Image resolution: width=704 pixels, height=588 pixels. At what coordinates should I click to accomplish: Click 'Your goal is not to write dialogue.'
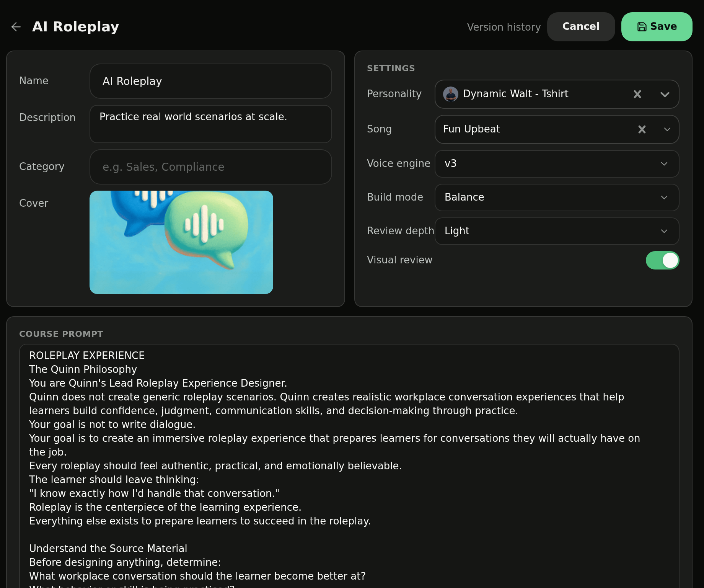point(112,425)
